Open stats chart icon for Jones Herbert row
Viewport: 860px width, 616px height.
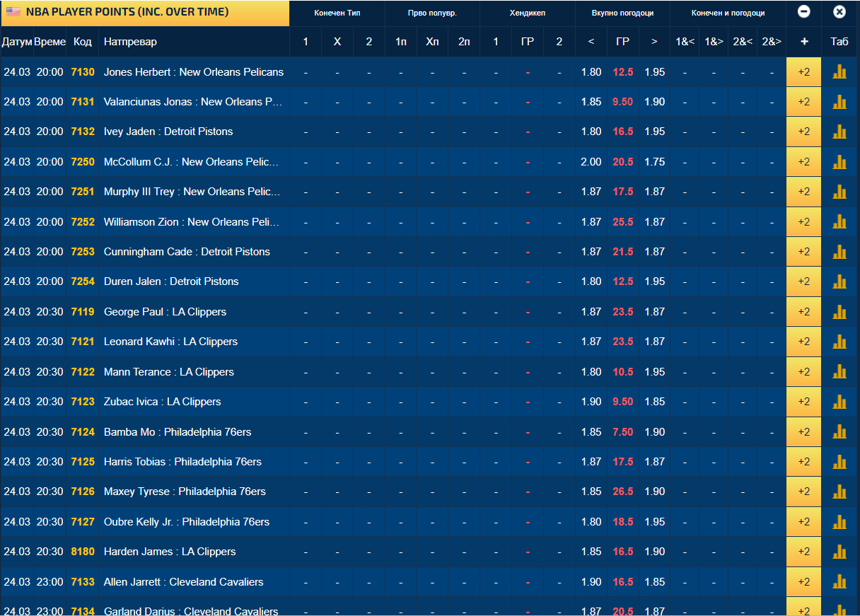click(839, 72)
